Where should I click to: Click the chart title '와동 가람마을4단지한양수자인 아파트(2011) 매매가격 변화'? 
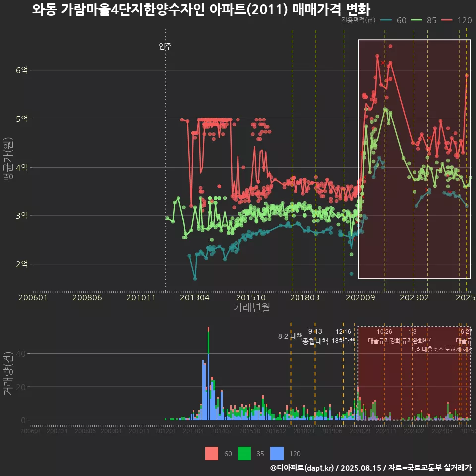[201, 10]
